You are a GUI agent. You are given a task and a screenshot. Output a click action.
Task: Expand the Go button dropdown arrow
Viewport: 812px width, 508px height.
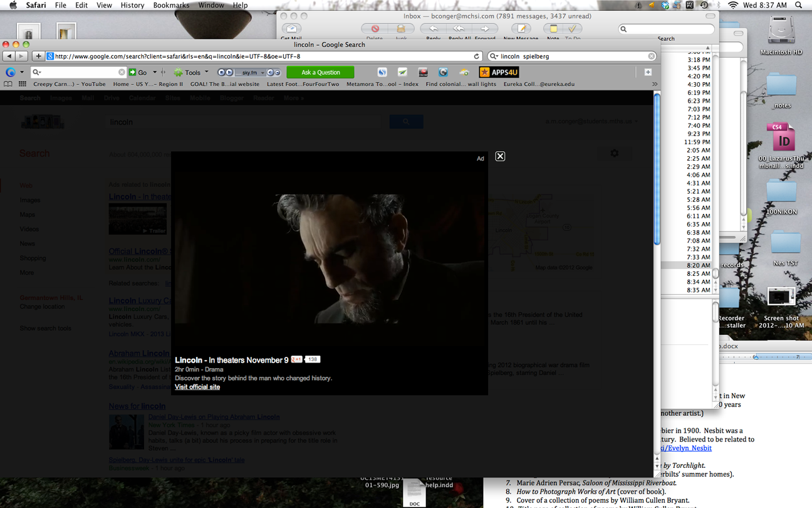point(155,72)
